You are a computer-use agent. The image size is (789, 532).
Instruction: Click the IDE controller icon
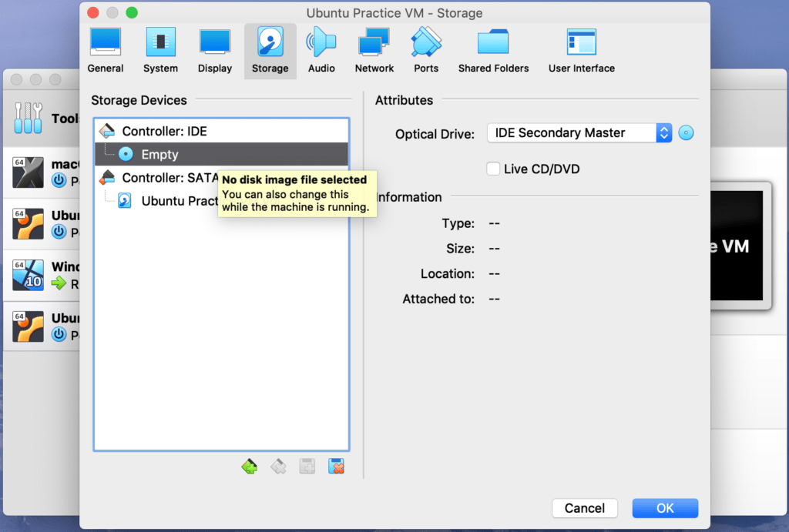pos(106,131)
